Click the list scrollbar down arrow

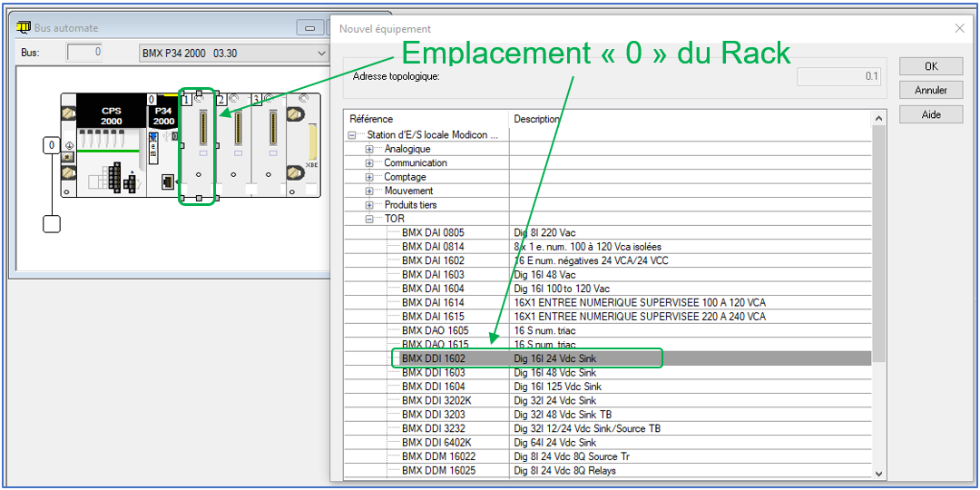coord(878,473)
